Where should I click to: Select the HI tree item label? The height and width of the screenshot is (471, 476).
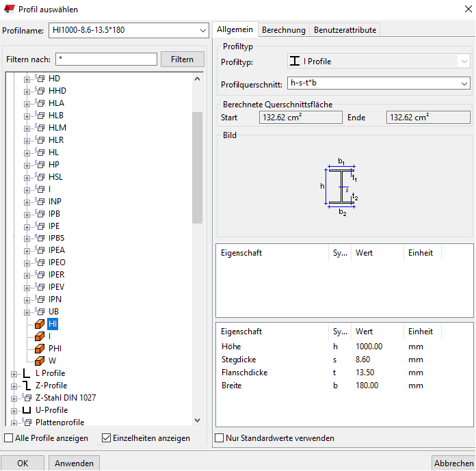click(53, 324)
